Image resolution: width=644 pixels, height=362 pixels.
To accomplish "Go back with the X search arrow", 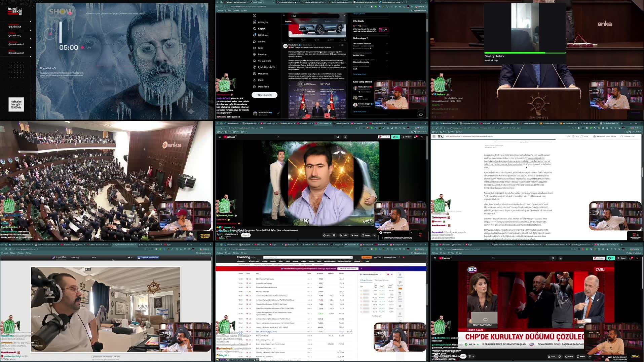I will coord(284,15).
